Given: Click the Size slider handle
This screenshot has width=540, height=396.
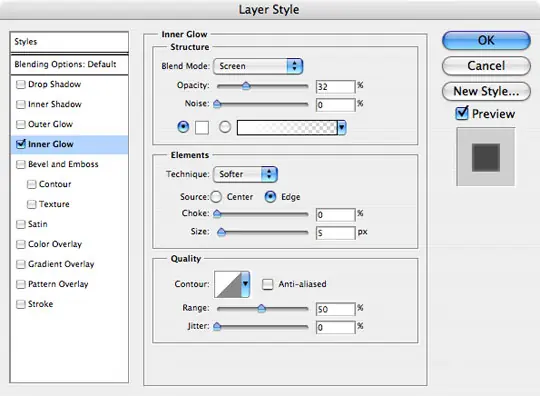Looking at the screenshot, I should (x=221, y=232).
